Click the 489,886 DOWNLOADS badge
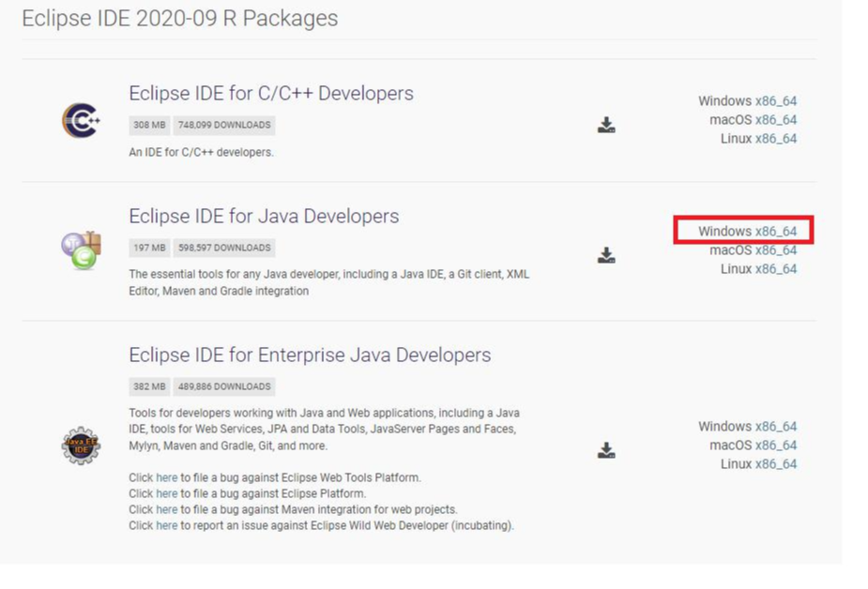This screenshot has height=589, width=868. pos(224,386)
